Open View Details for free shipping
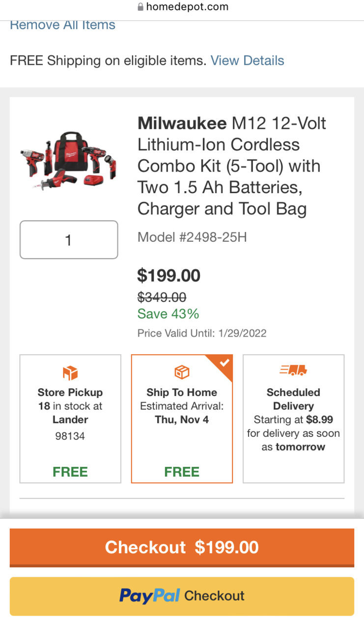Screen dimensions: 364x628 (247, 60)
